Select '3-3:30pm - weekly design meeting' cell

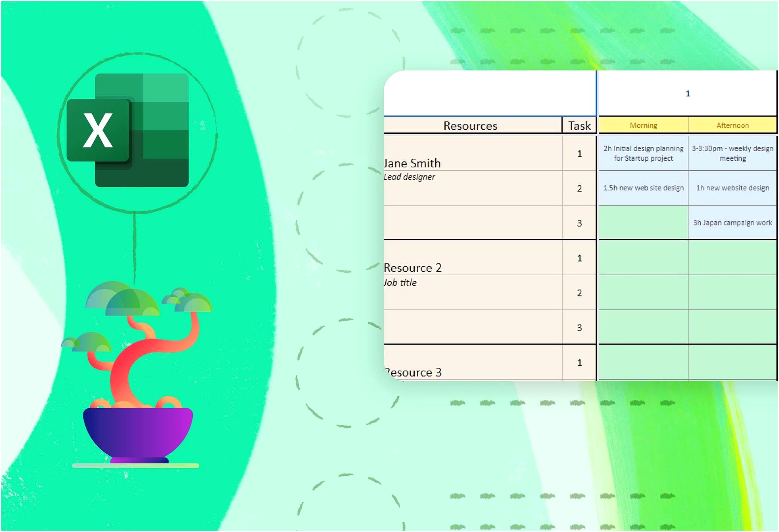pos(732,153)
